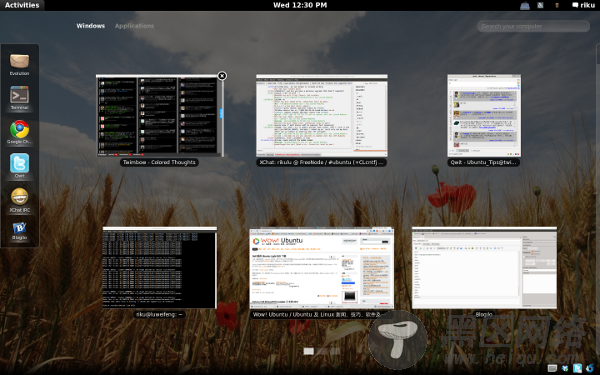Launch Google Chrome from the dash
This screenshot has height=375, width=600.
pos(20,132)
